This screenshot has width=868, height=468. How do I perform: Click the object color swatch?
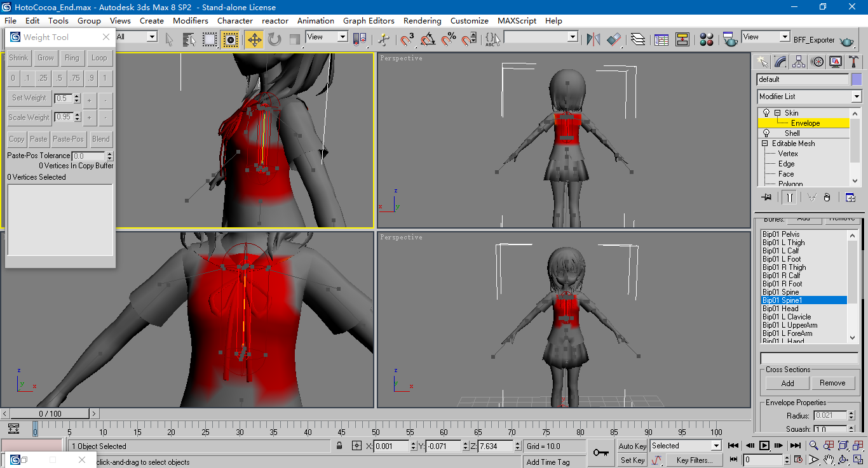[x=857, y=79]
